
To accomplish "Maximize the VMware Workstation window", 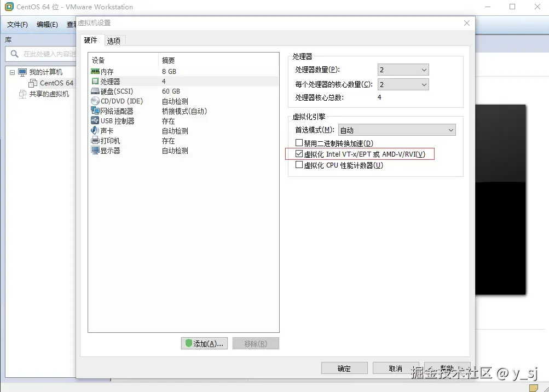I will (x=512, y=7).
